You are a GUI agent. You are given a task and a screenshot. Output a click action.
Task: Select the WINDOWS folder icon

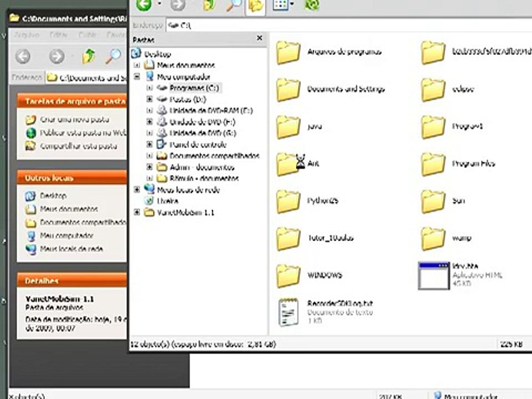click(288, 275)
